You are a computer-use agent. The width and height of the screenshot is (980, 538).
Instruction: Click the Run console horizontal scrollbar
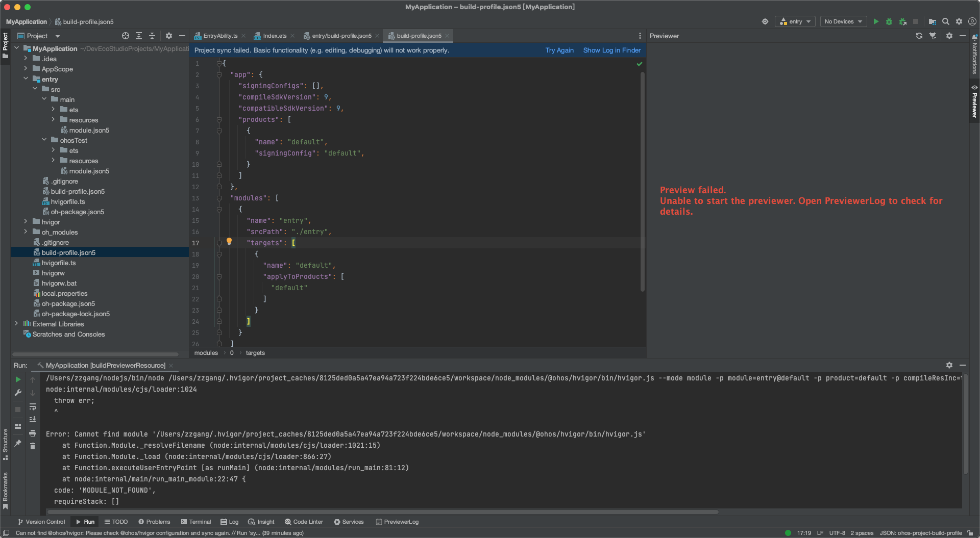click(x=383, y=511)
